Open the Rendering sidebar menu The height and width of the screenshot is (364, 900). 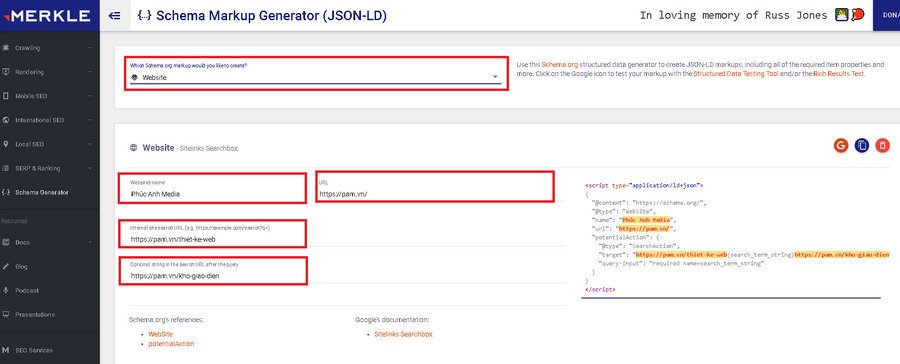(x=49, y=72)
